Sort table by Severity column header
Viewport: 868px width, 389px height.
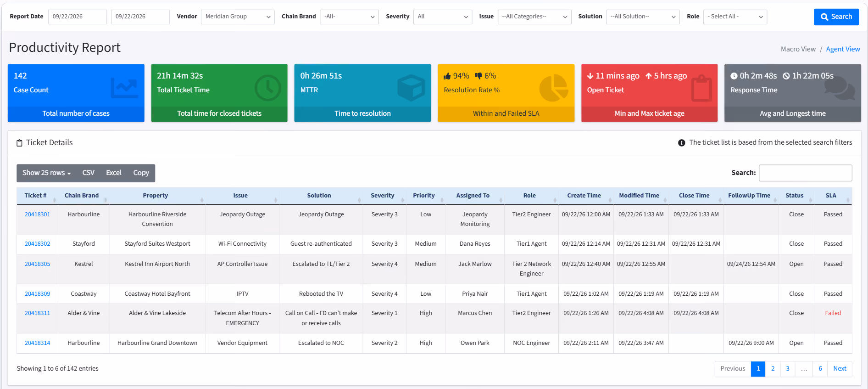pos(384,196)
